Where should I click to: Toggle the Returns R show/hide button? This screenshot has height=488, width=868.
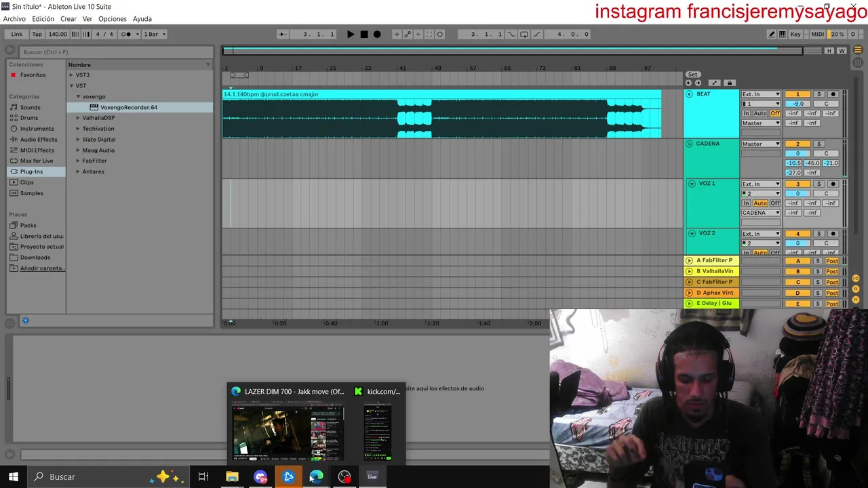coord(856,289)
